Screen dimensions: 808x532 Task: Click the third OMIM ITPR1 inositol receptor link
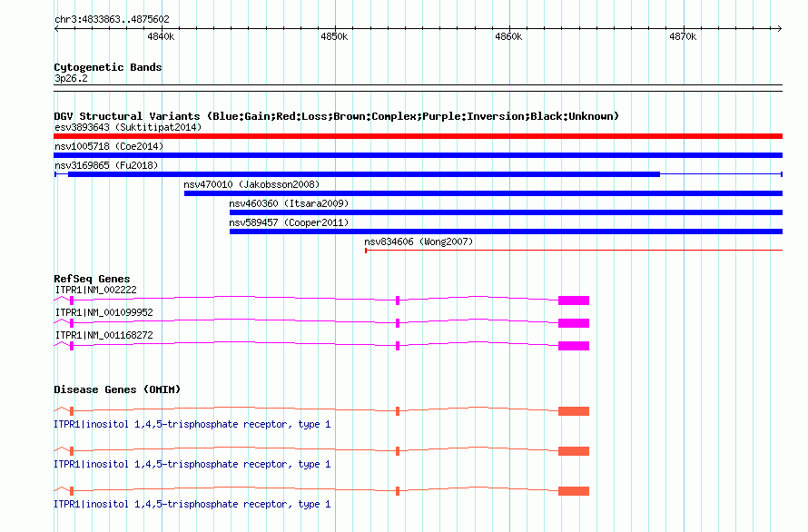click(x=192, y=504)
